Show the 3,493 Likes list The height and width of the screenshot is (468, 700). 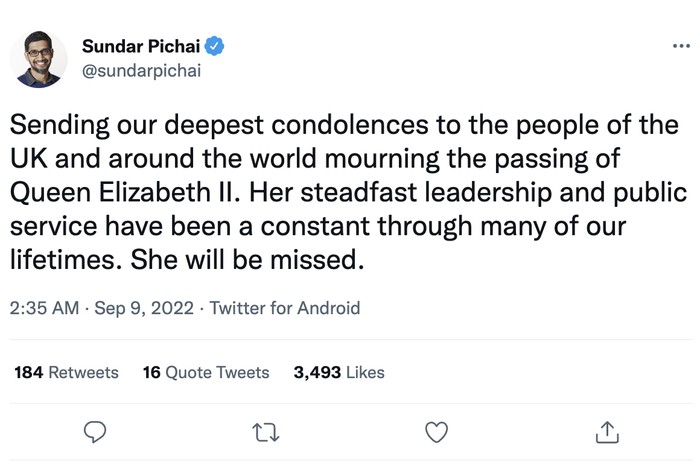339,372
